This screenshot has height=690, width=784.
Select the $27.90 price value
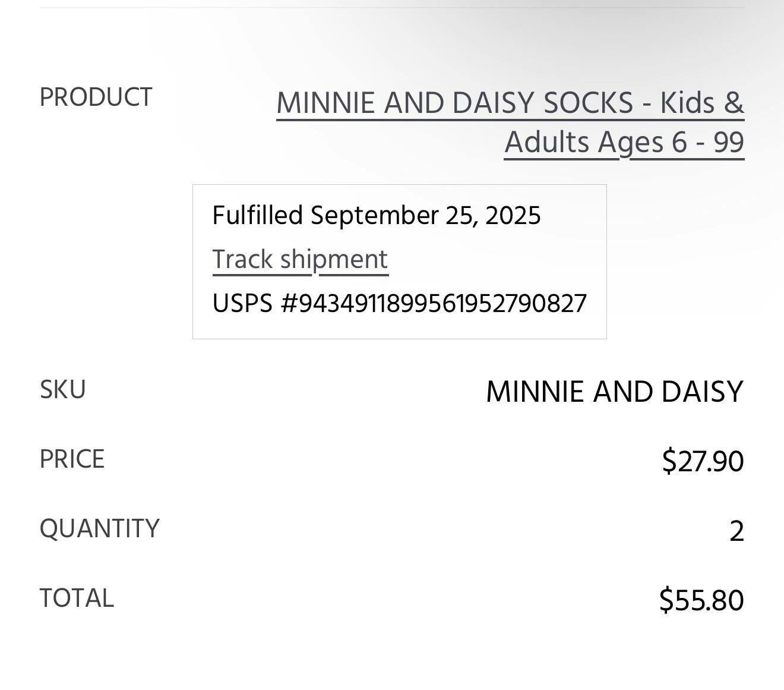pos(702,461)
